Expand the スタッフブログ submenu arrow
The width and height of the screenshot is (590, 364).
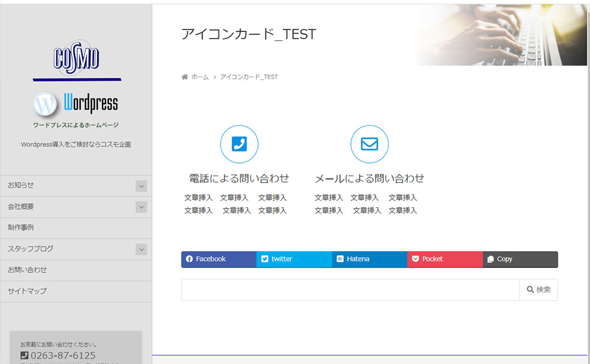point(141,249)
